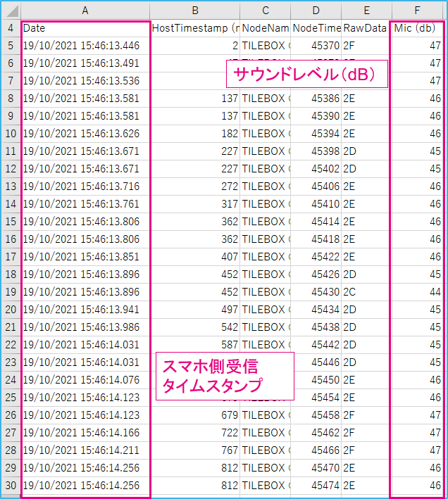
Task: Select cell '19/10/2021 15:46:14.166'
Action: (85, 432)
